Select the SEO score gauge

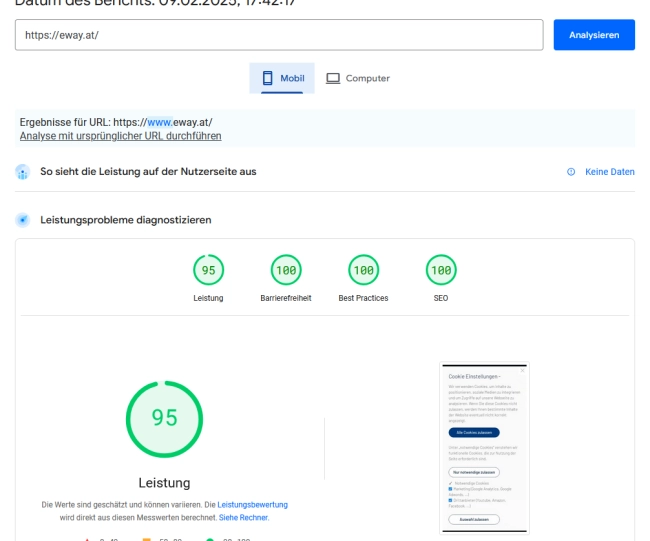click(x=440, y=270)
